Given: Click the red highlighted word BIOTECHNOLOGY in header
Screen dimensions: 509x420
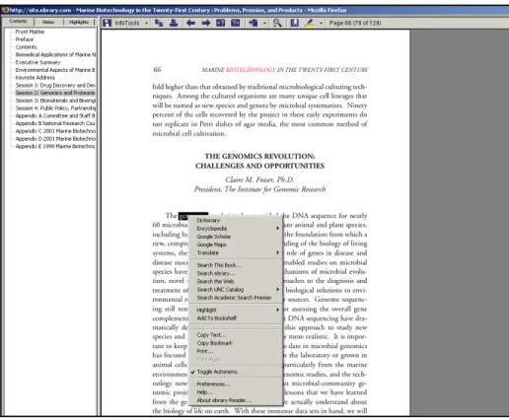Looking at the screenshot, I should coord(251,70).
